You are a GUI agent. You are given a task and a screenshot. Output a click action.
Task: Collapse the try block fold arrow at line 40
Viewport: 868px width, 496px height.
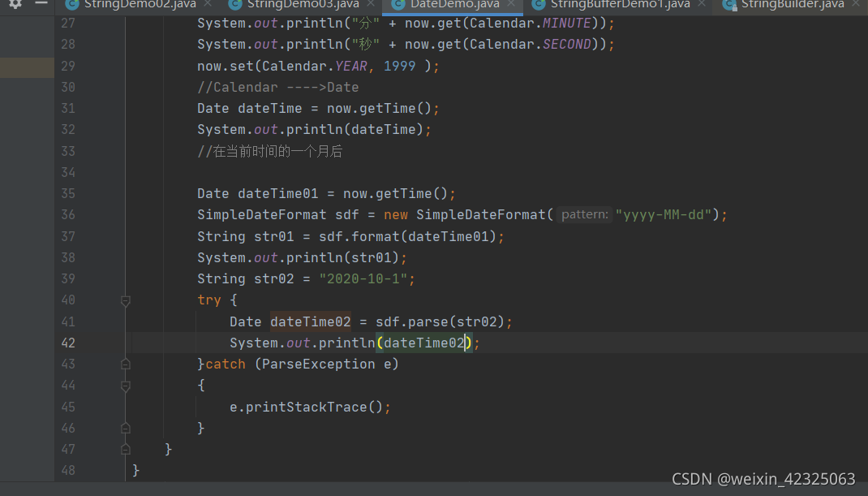pyautogui.click(x=125, y=300)
